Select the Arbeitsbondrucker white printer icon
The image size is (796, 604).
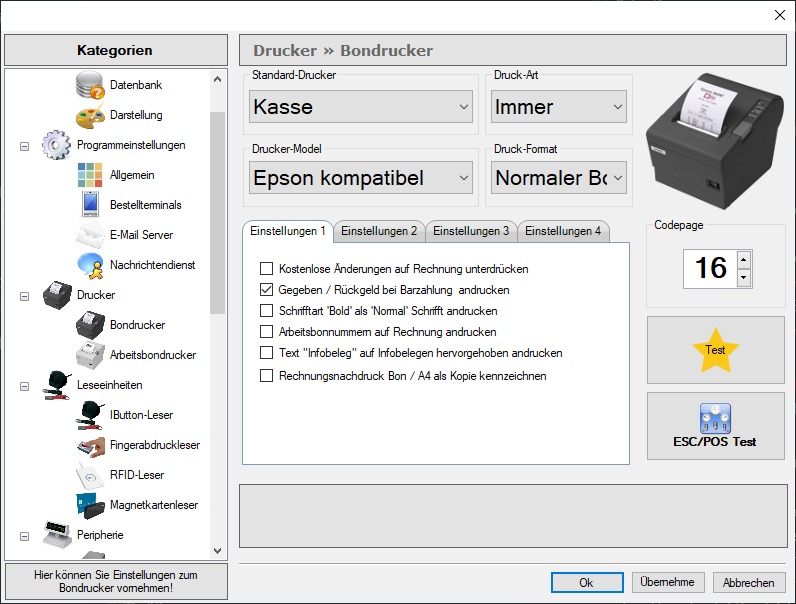point(90,355)
